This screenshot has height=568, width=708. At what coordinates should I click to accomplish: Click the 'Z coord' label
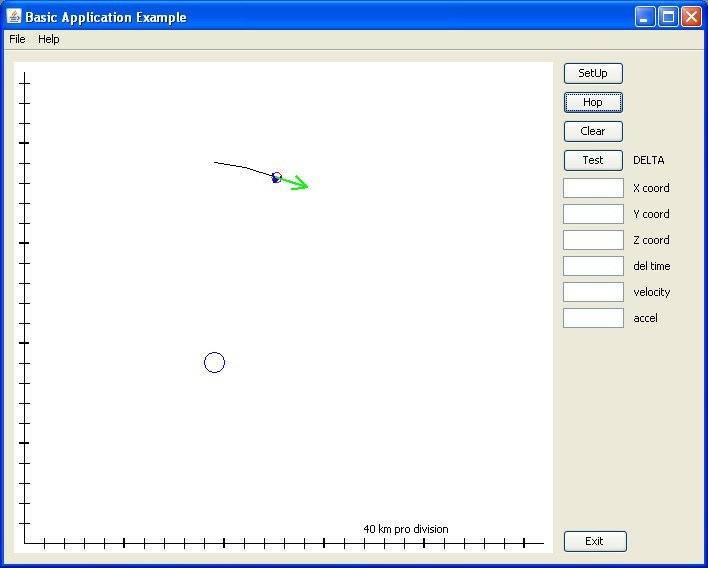[x=651, y=240]
